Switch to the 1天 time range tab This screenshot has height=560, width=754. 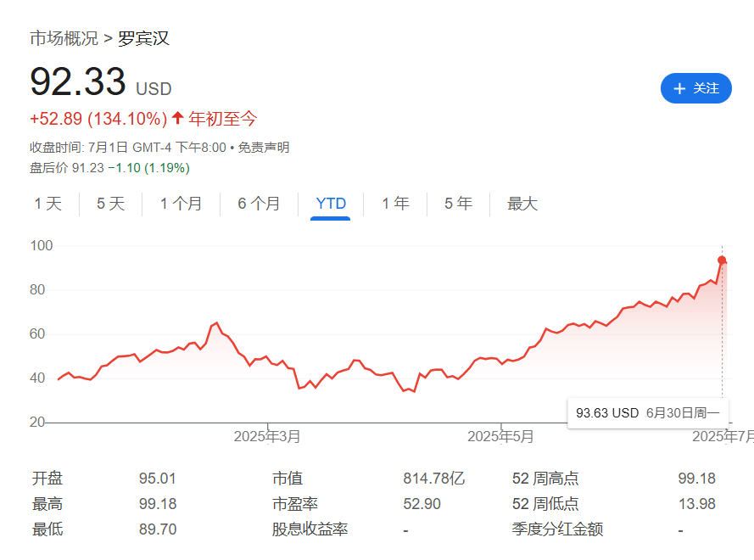coord(47,204)
